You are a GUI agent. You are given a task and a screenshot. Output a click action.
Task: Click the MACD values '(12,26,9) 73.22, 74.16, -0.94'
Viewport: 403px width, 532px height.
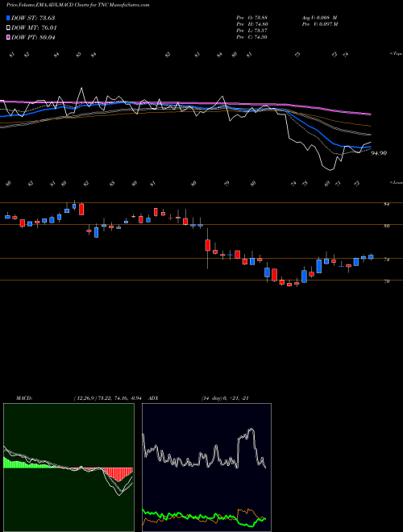110,398
